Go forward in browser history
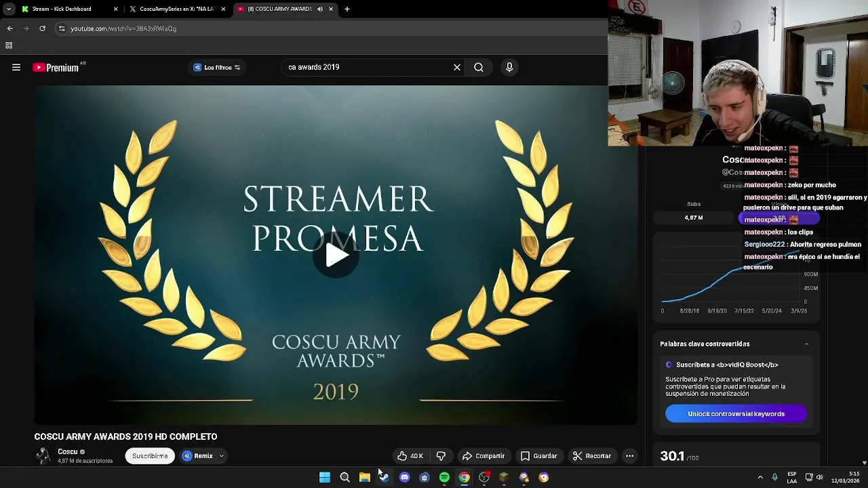The height and width of the screenshot is (488, 868). (26, 28)
